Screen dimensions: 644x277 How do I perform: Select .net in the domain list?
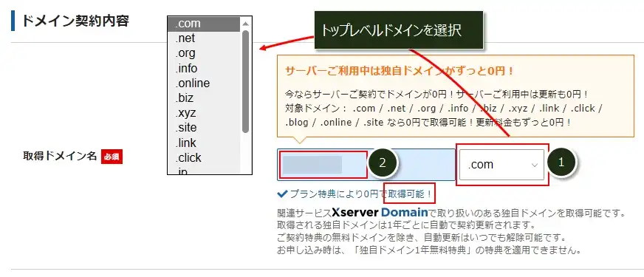point(204,38)
